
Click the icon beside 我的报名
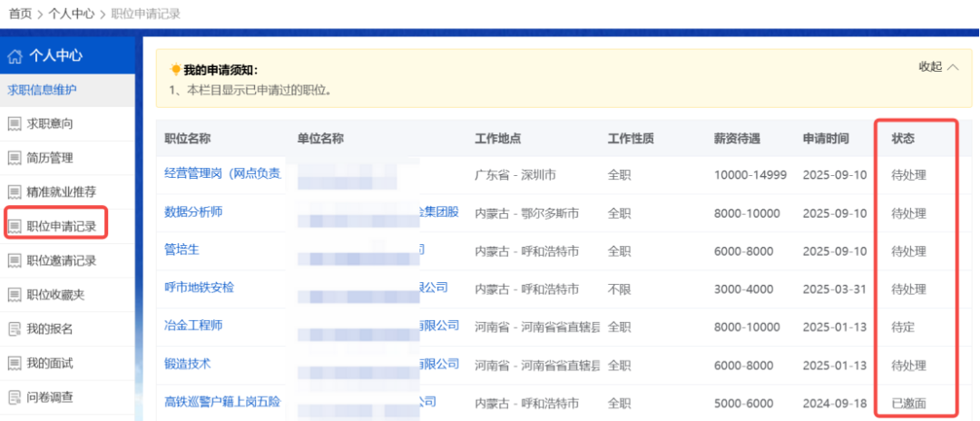[15, 328]
